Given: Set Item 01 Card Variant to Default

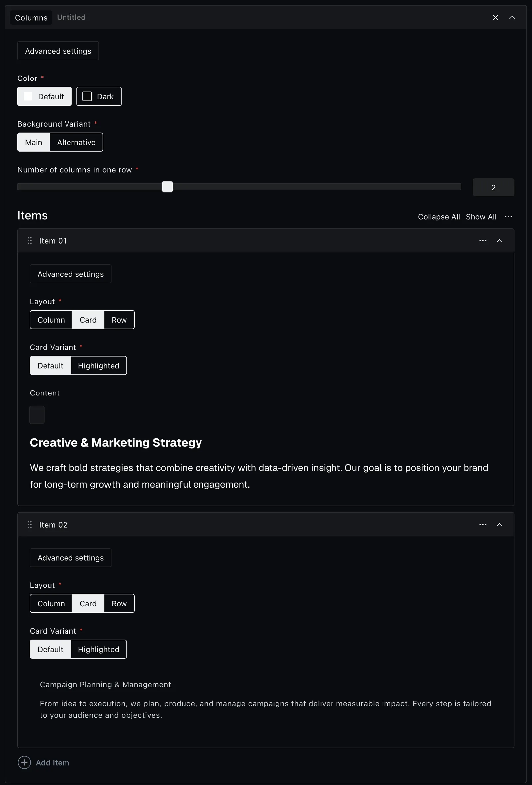Looking at the screenshot, I should click(x=50, y=366).
